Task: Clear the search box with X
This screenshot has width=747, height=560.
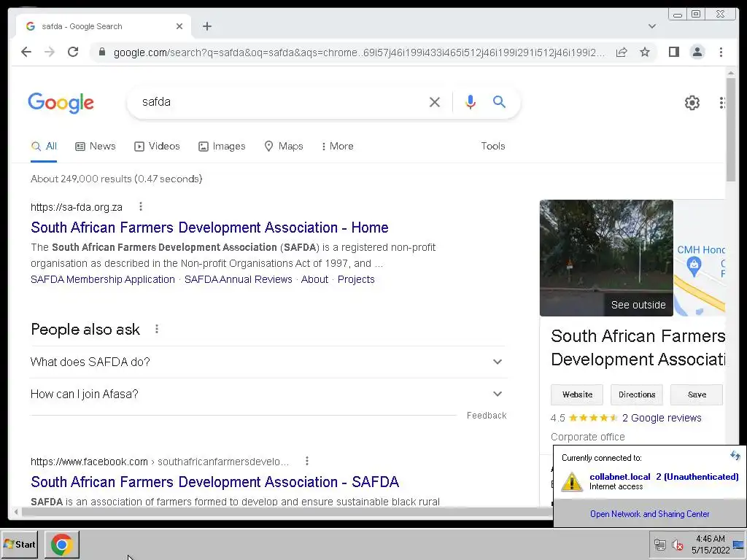Action: coord(435,102)
